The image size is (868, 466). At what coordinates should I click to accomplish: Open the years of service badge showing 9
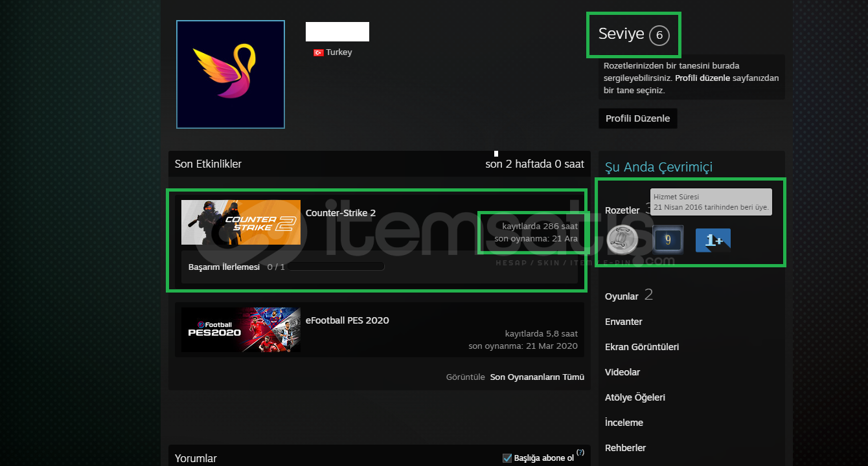click(x=668, y=240)
